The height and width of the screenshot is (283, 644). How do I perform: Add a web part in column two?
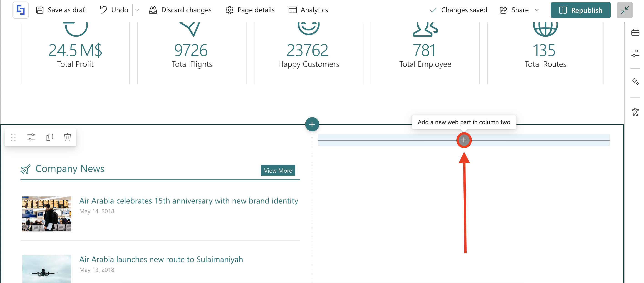click(464, 140)
